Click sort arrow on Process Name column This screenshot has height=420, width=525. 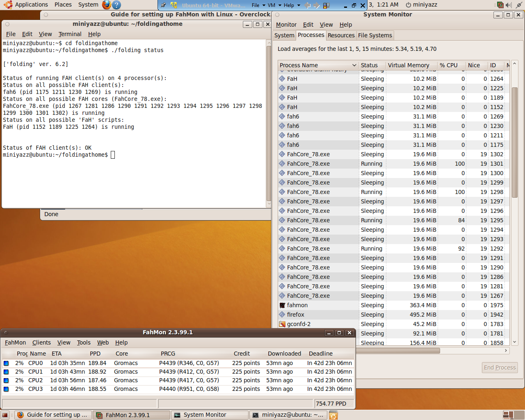point(354,65)
